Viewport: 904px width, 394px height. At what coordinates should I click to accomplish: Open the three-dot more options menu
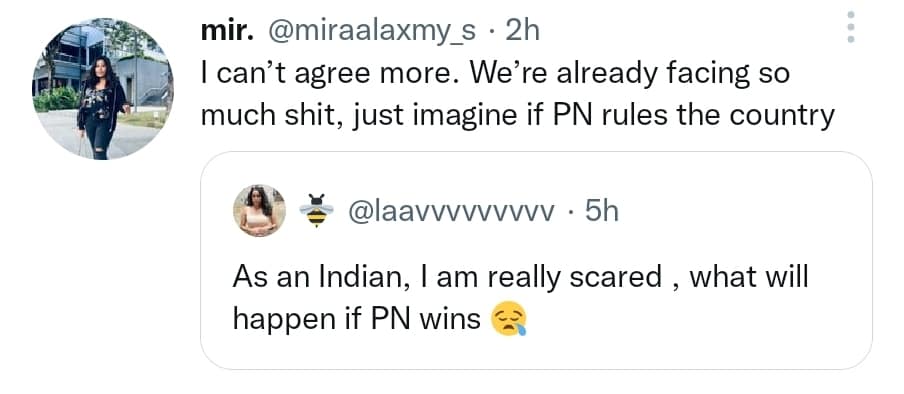coord(850,27)
